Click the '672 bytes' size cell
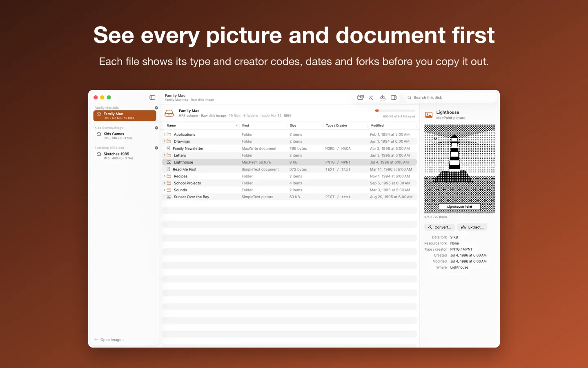This screenshot has height=368, width=588. tap(298, 169)
